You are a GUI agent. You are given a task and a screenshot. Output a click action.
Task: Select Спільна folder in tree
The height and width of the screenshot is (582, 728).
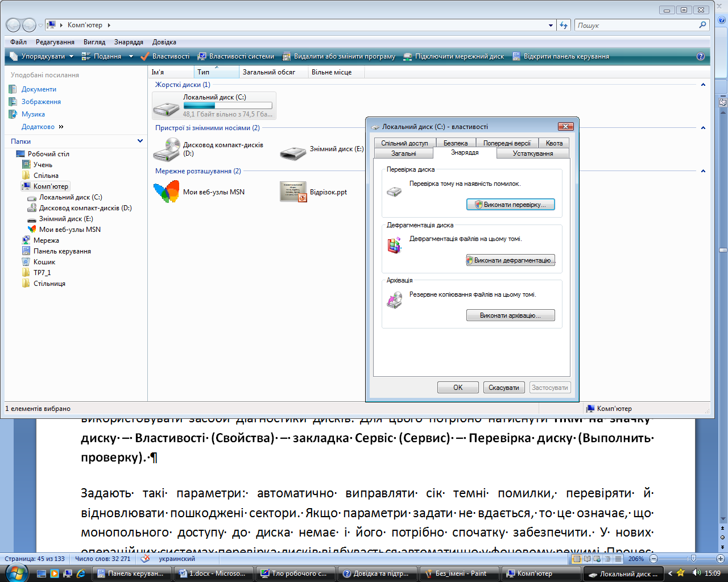45,176
